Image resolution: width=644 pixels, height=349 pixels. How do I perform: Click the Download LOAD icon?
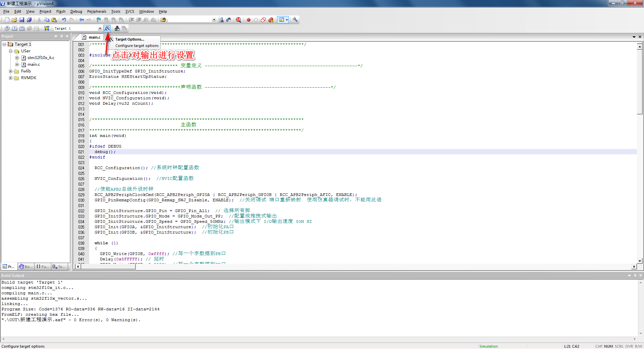coord(47,29)
